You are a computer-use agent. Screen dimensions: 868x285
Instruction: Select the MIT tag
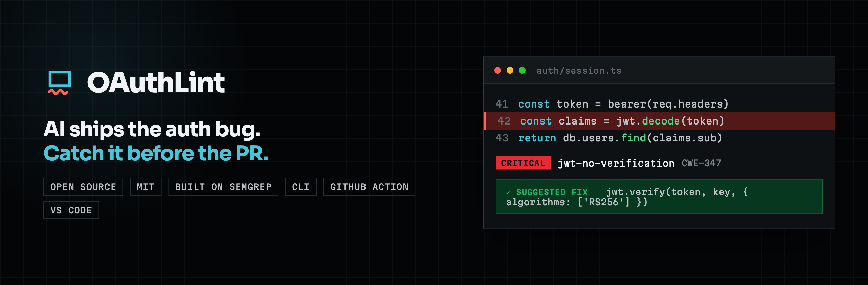146,187
